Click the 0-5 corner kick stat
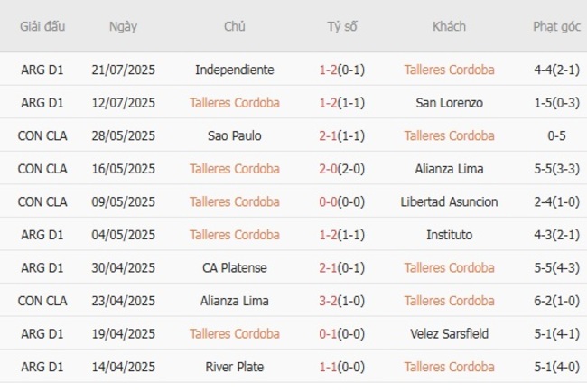The width and height of the screenshot is (587, 392). point(556,135)
